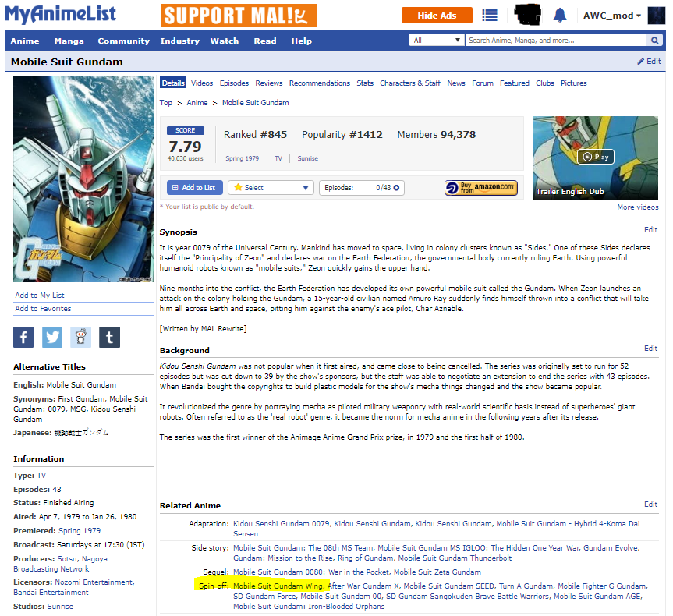The height and width of the screenshot is (616, 673).
Task: Click the search magnifier icon
Action: [654, 41]
